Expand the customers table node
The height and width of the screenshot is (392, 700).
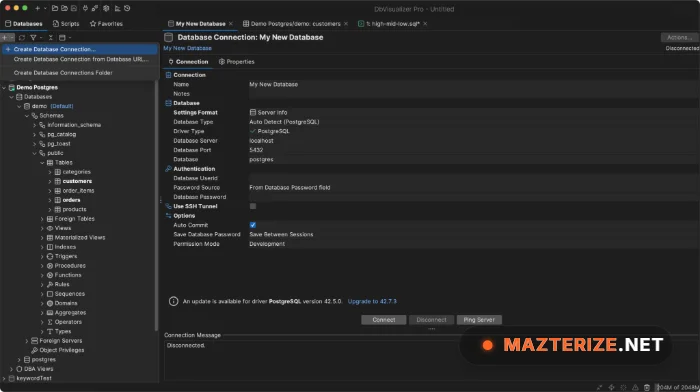(50, 181)
